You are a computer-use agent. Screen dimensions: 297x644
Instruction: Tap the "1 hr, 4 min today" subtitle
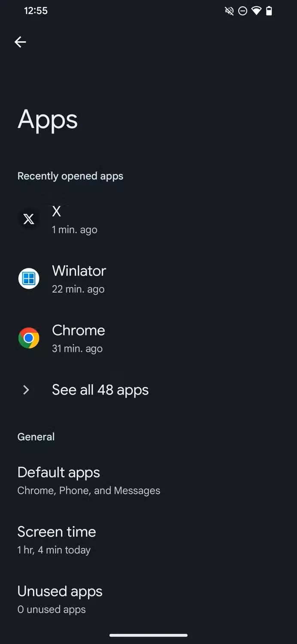tap(54, 550)
